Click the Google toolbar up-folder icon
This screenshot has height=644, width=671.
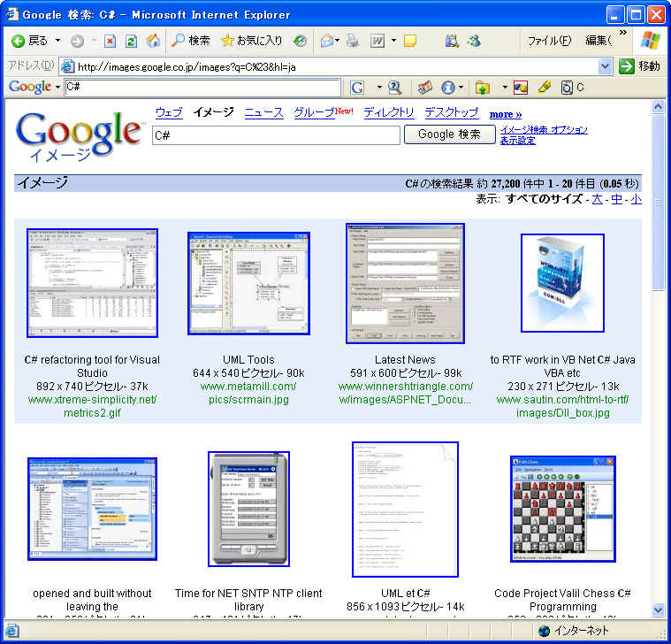tap(483, 88)
